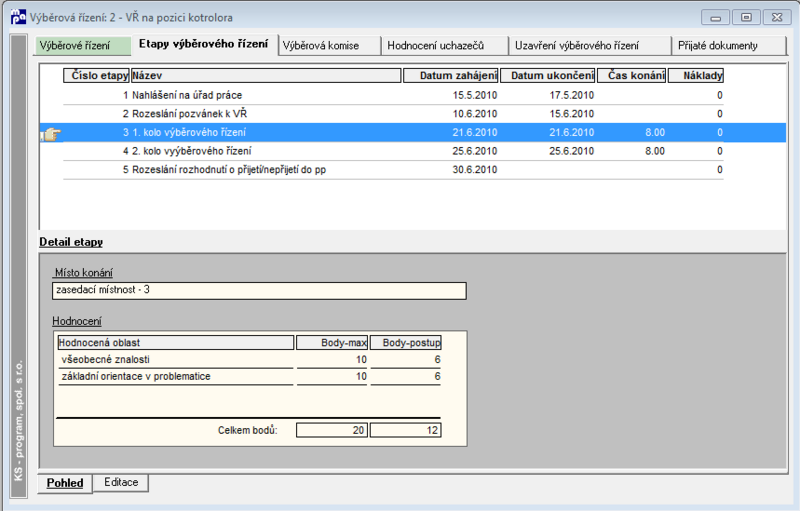
Task: Minimize the Výběrová řízení window
Action: pos(715,17)
